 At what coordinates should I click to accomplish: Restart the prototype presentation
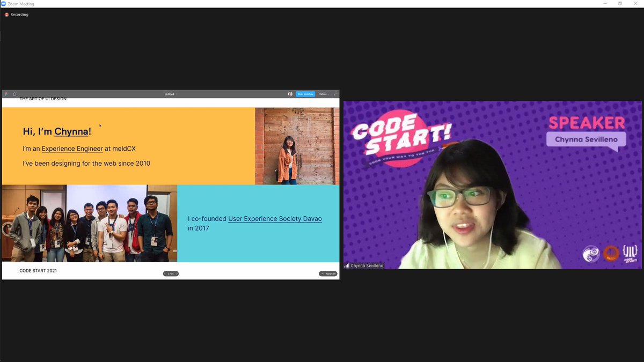click(x=328, y=273)
